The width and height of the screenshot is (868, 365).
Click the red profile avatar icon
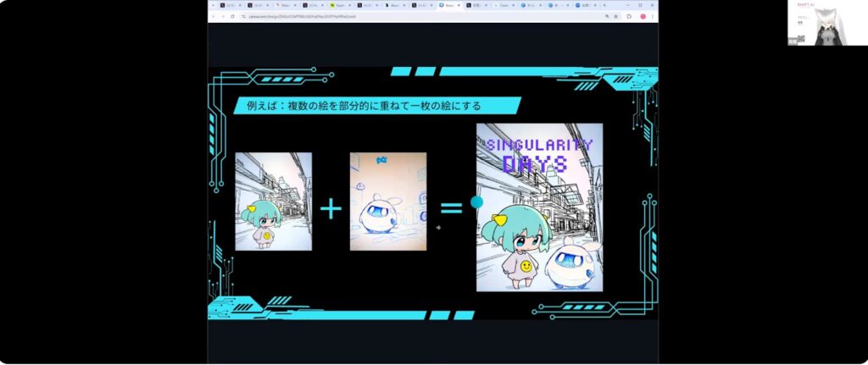pyautogui.click(x=641, y=16)
